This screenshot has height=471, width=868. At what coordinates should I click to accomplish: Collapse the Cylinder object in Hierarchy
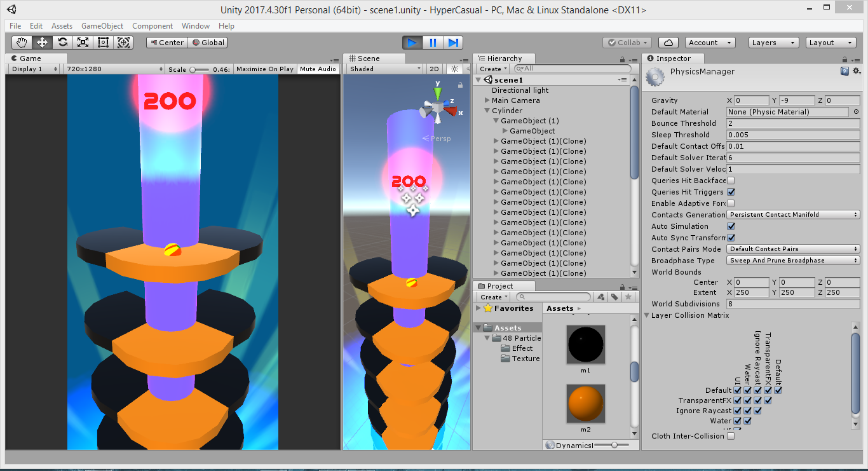[487, 111]
